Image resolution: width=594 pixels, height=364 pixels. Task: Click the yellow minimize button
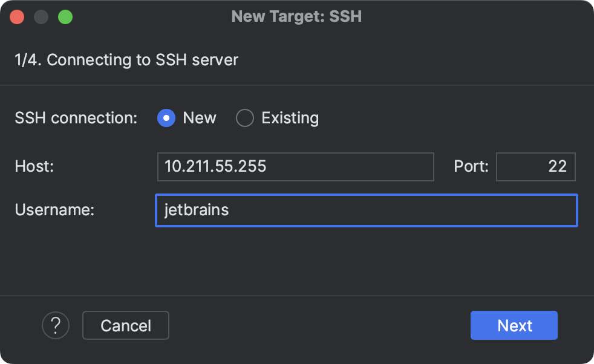41,16
